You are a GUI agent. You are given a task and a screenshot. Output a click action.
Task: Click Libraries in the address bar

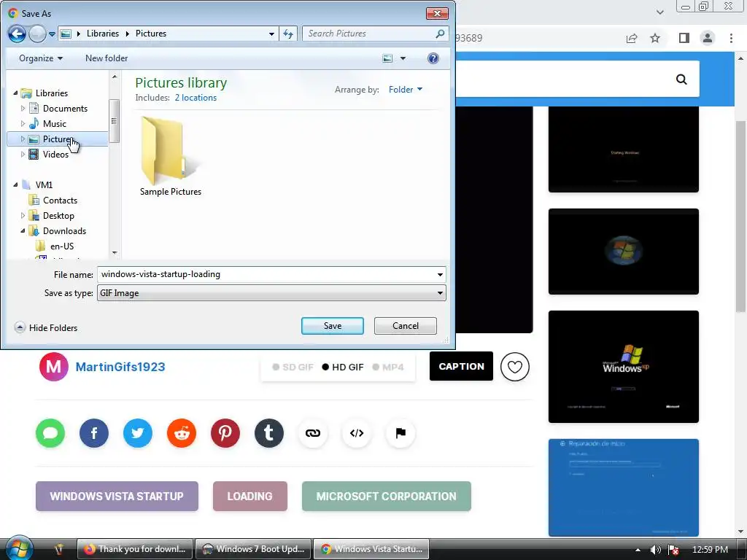(103, 34)
